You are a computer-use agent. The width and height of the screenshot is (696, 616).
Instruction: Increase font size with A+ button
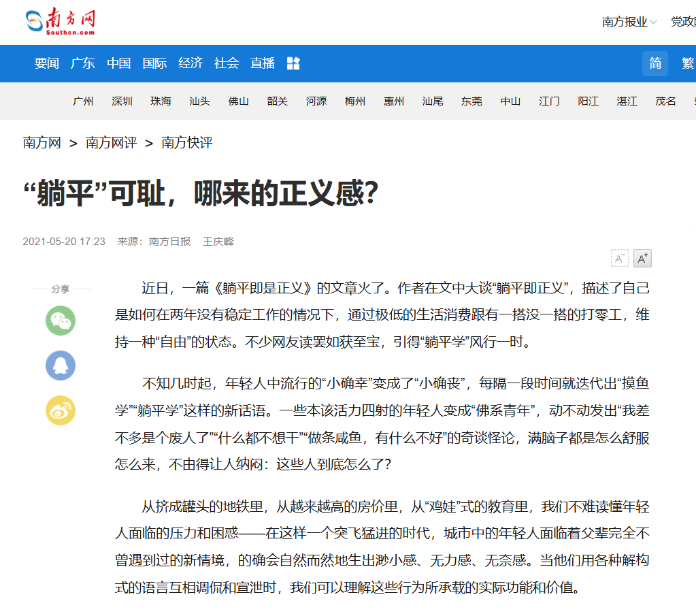click(x=642, y=259)
